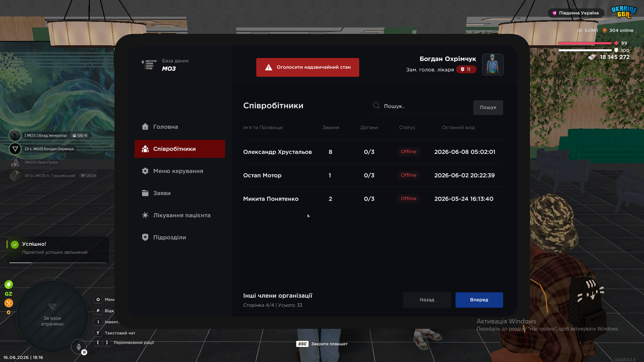644x362 pixels.
Task: Open Меню керування gear icon
Action: point(145,171)
